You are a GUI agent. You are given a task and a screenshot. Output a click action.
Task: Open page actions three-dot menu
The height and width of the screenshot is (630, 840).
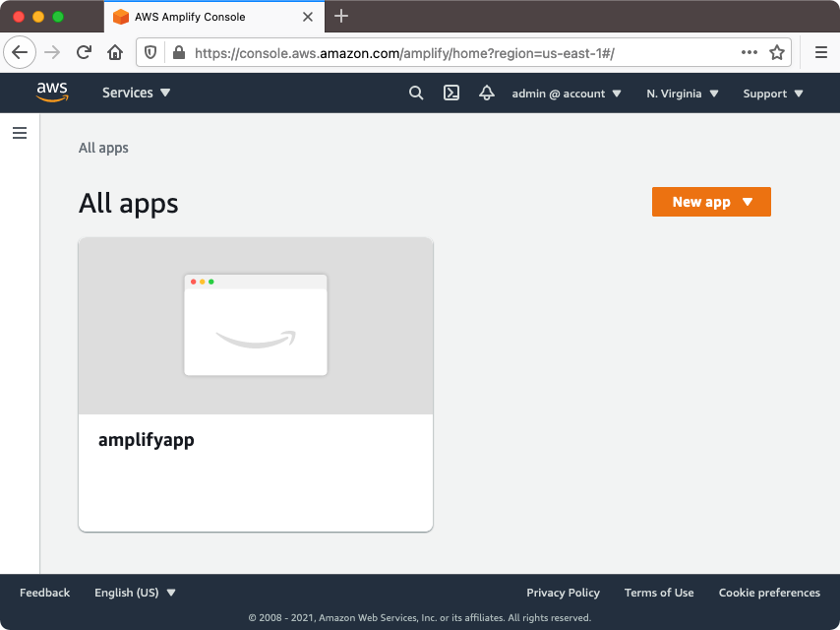click(x=749, y=52)
